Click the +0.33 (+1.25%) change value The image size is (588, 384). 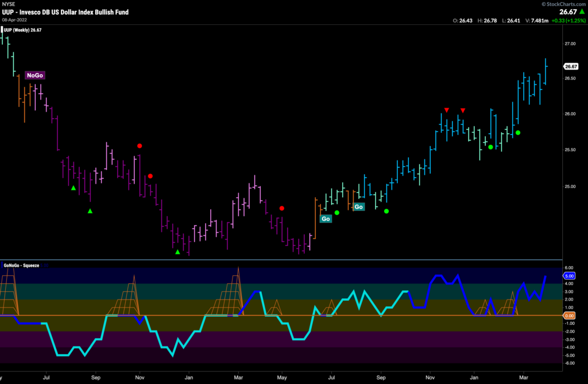568,21
